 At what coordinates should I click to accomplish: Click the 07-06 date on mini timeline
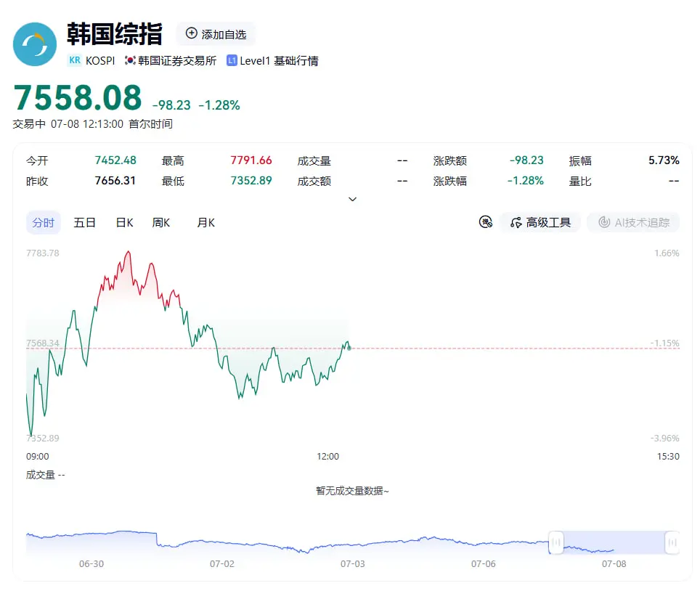tap(484, 563)
